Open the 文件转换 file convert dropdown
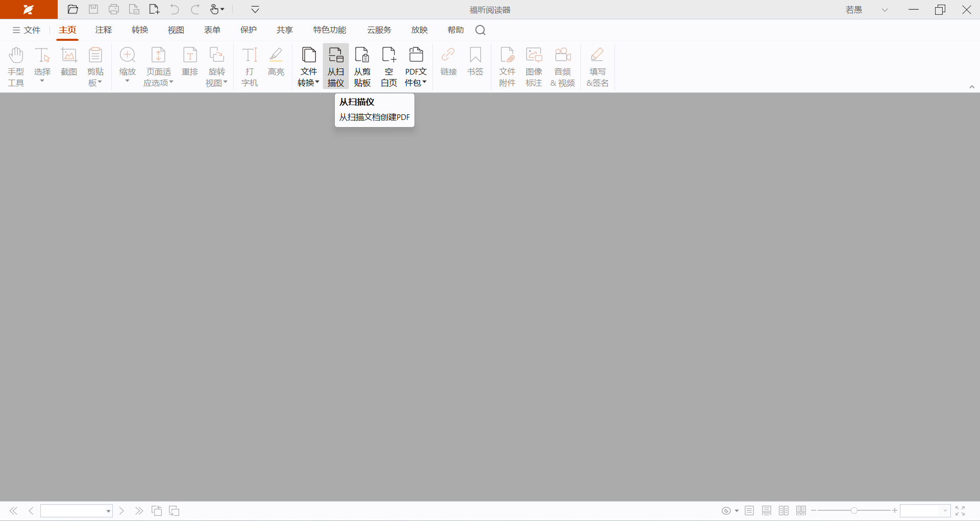Screen dimensions: 980x521 (309, 66)
